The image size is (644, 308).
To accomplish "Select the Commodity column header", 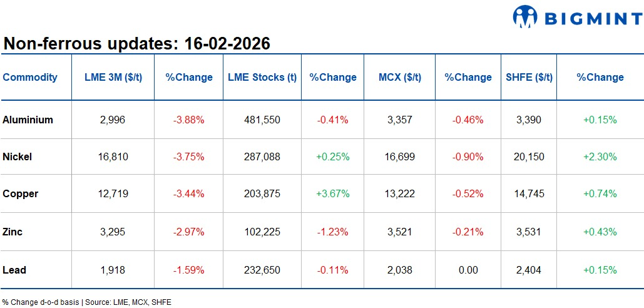I will click(30, 78).
